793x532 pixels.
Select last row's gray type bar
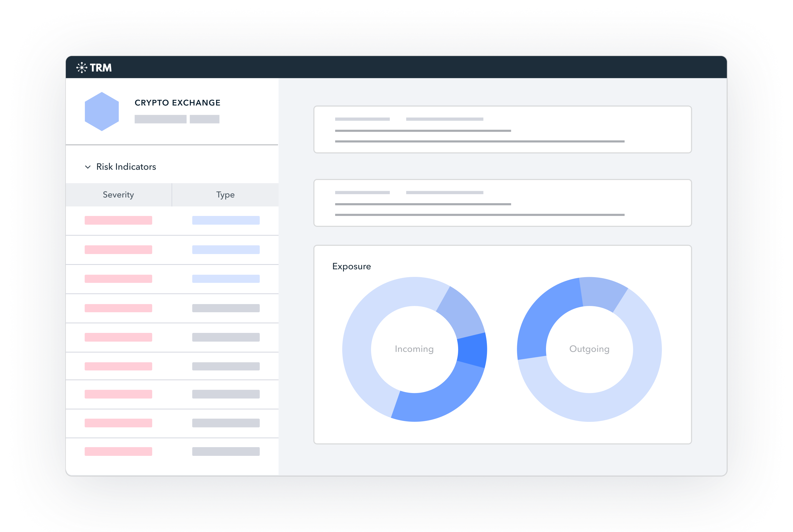point(226,451)
